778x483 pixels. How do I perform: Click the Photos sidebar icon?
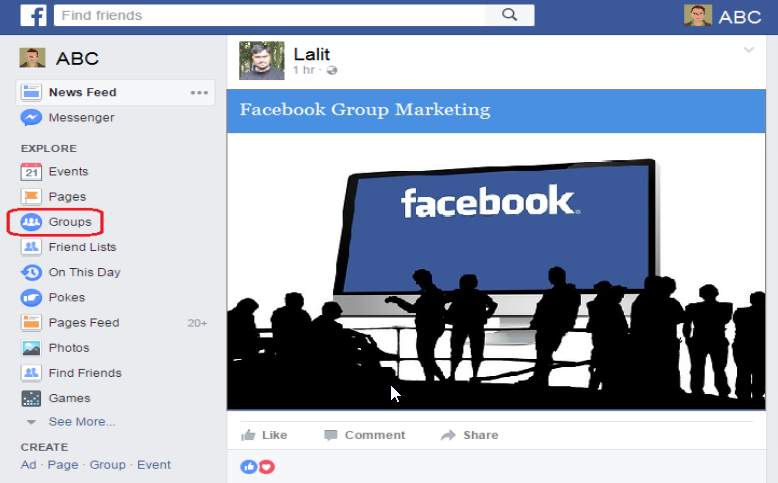point(31,348)
